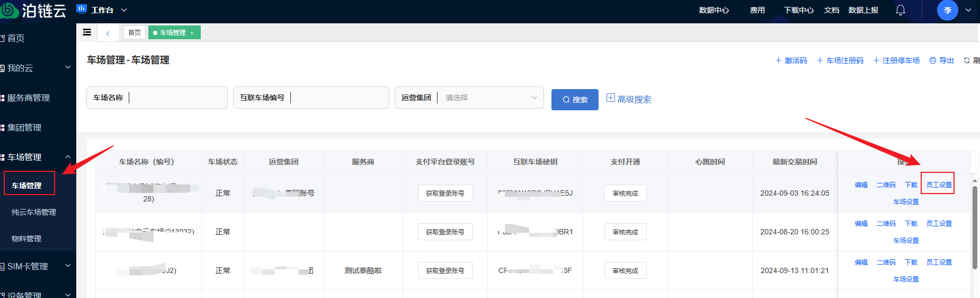Click the user avatar 李
The height and width of the screenshot is (298, 980).
pos(947,10)
